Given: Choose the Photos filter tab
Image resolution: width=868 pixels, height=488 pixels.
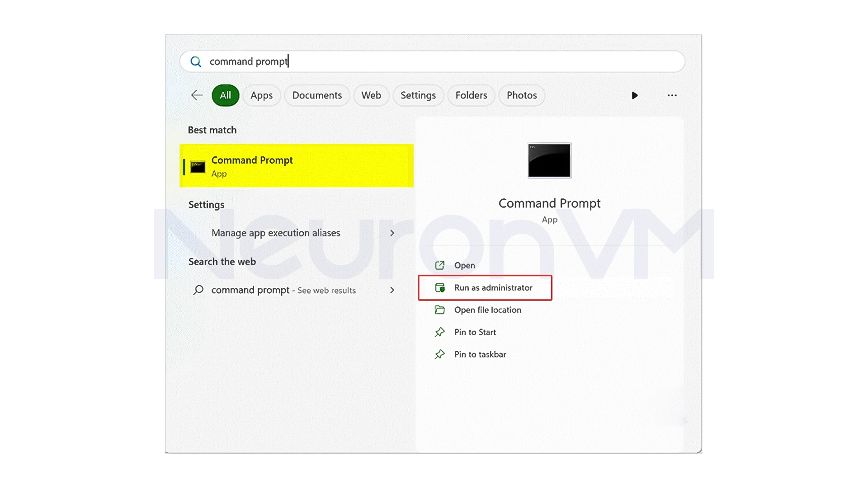Looking at the screenshot, I should [x=521, y=95].
